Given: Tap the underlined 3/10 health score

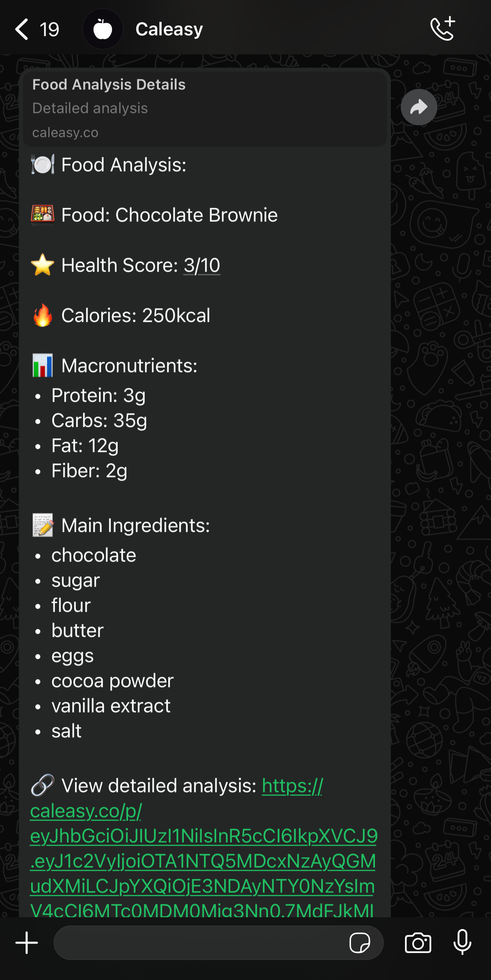Looking at the screenshot, I should 201,265.
